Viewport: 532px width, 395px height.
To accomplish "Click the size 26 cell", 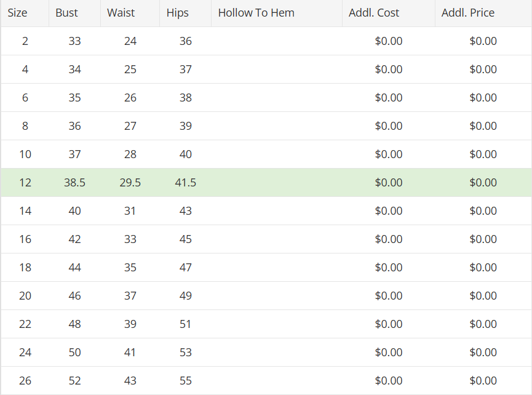I will (x=25, y=381).
